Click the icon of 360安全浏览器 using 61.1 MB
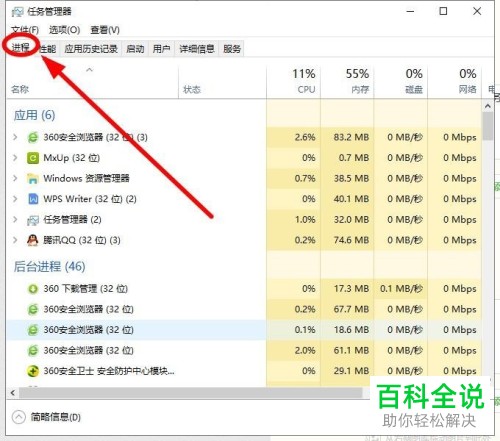 pos(33,350)
